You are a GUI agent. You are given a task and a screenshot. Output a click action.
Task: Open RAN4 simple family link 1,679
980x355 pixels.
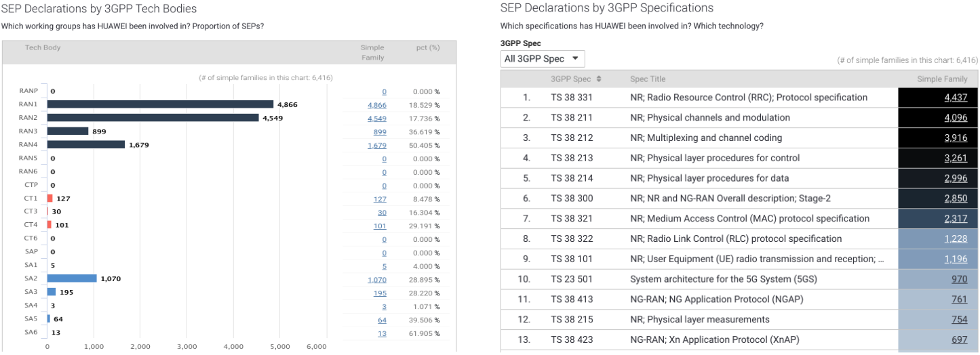377,146
